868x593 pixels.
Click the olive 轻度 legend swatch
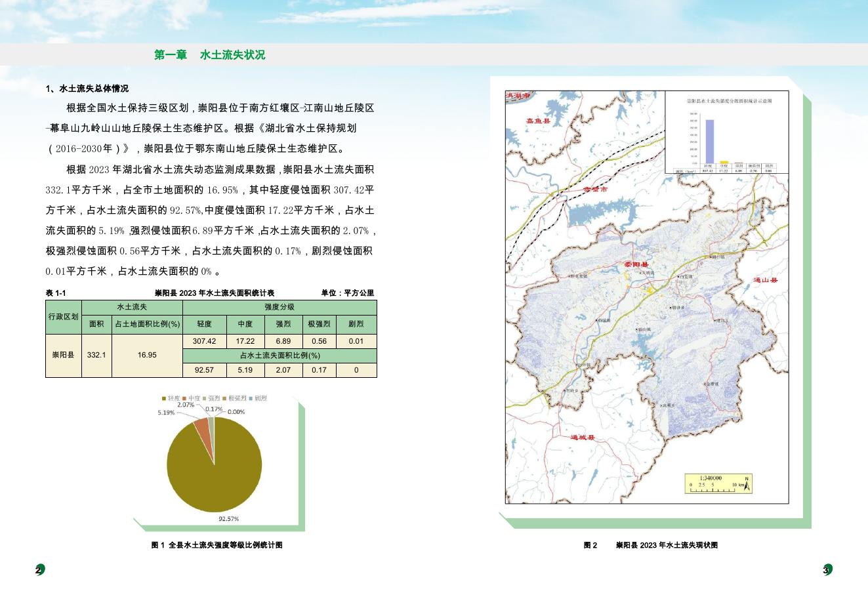tap(164, 398)
